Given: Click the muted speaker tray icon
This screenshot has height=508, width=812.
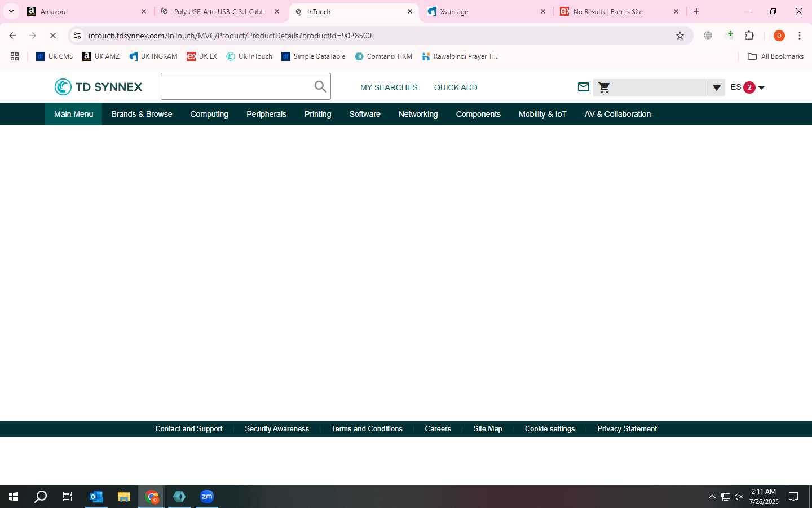Looking at the screenshot, I should [739, 497].
